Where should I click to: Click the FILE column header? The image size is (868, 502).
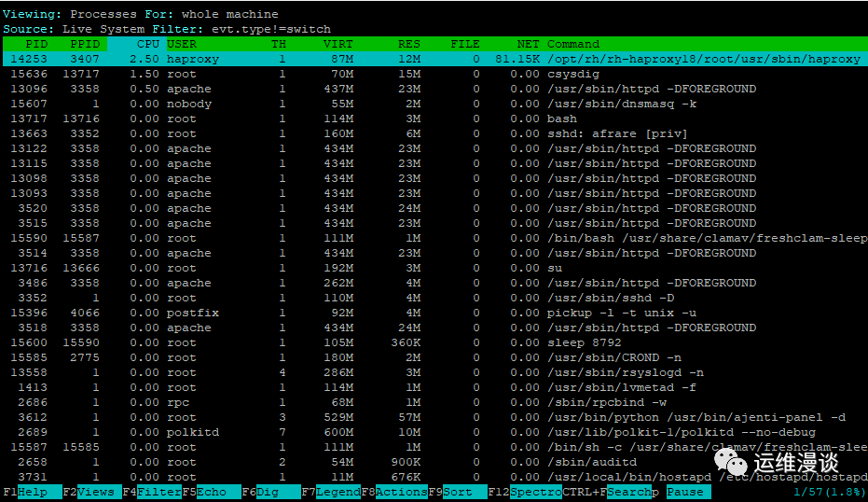tap(465, 44)
